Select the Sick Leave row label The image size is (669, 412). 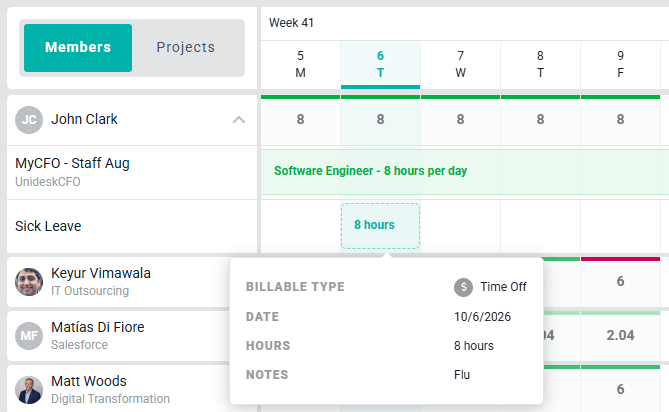pyautogui.click(x=48, y=226)
